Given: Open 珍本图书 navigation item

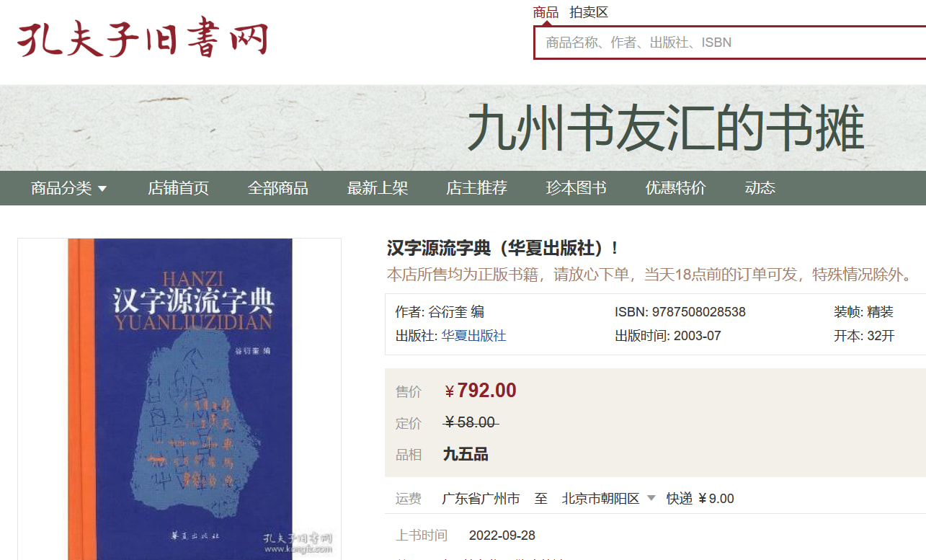Looking at the screenshot, I should (576, 188).
